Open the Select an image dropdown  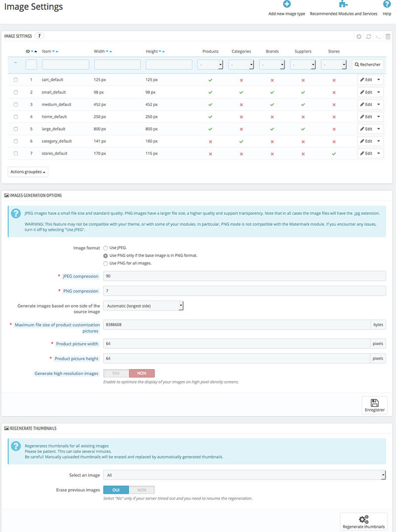click(245, 475)
